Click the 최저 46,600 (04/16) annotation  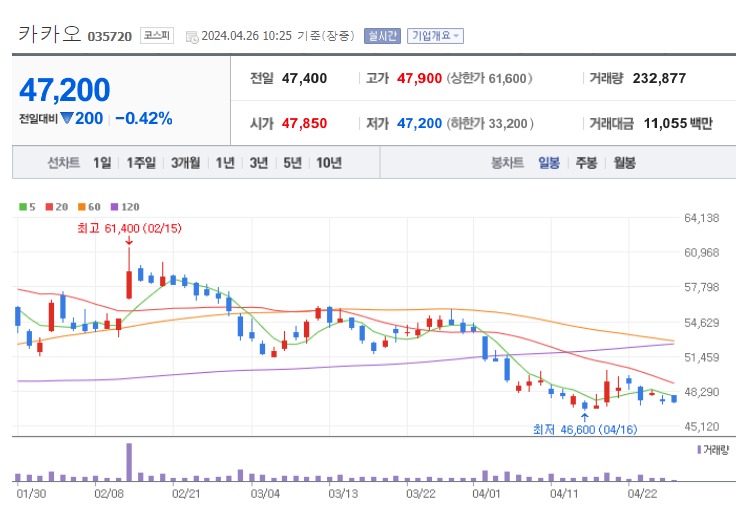[x=585, y=429]
